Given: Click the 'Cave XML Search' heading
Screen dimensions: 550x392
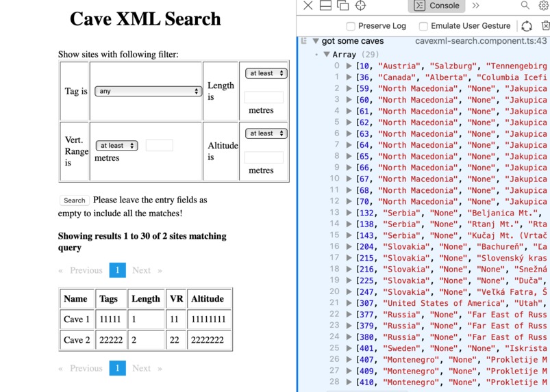Looking at the screenshot, I should tap(145, 19).
